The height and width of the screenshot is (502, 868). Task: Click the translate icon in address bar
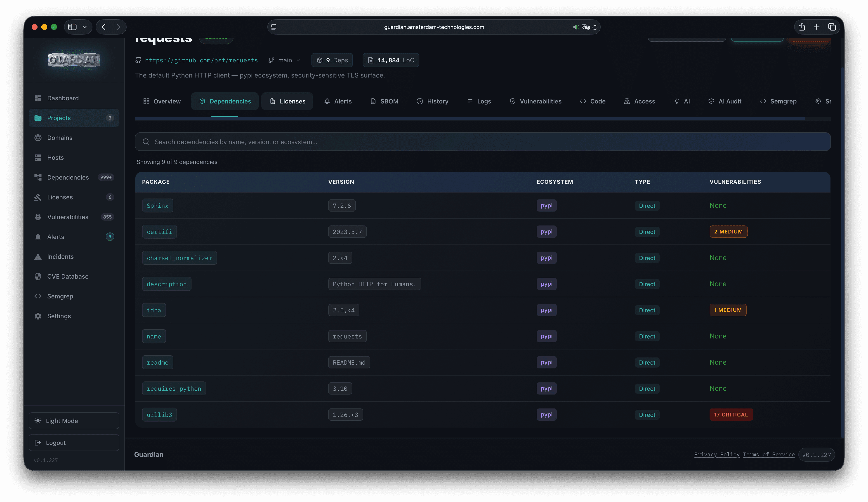pyautogui.click(x=585, y=27)
